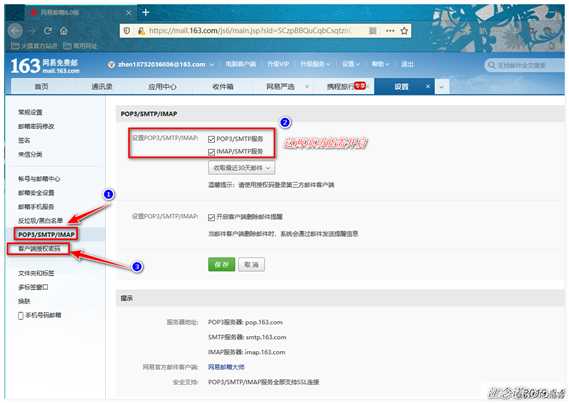
Task: Switch to the 网易严选 tab
Action: (x=280, y=87)
